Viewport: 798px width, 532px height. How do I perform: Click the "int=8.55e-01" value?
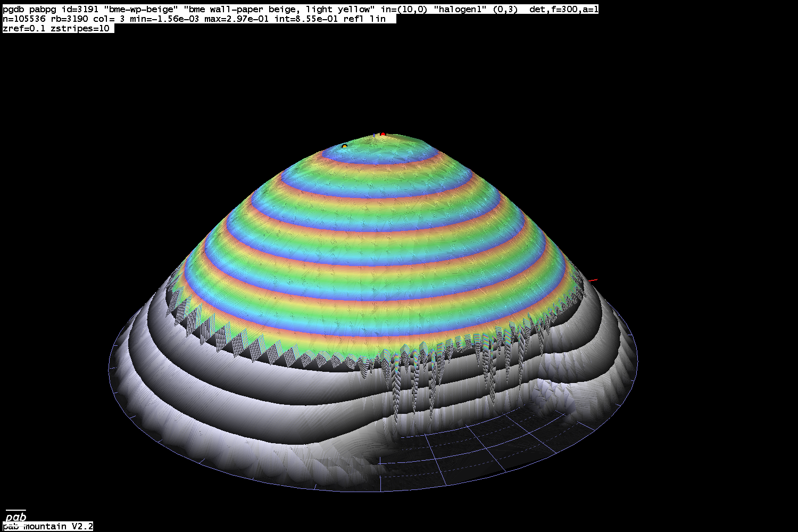pyautogui.click(x=306, y=19)
